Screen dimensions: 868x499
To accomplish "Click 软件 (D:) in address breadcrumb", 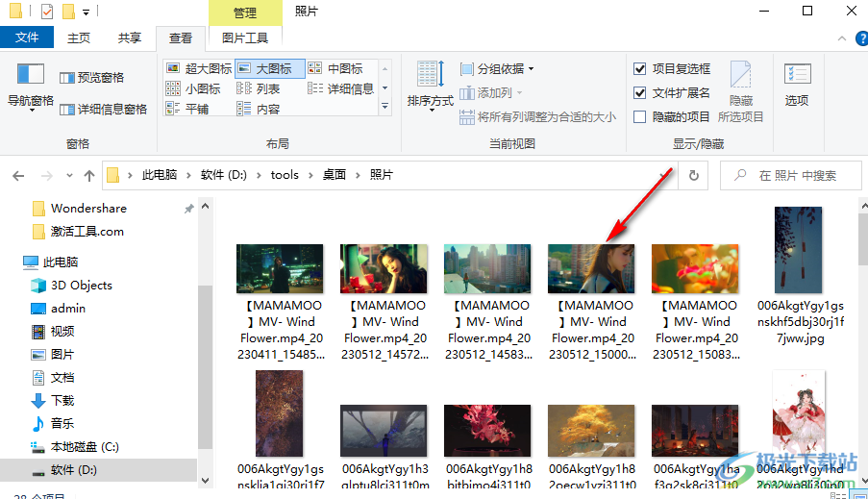I will (x=224, y=175).
